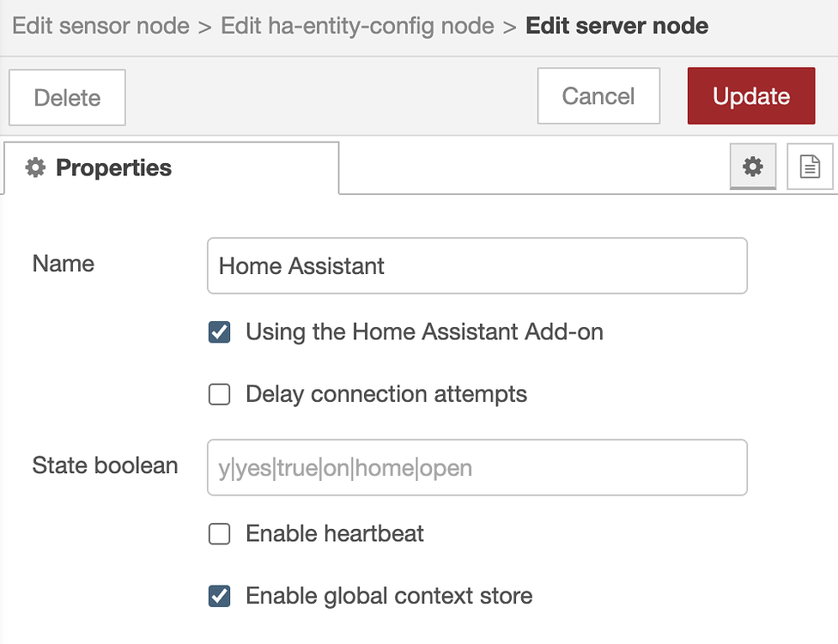This screenshot has width=838, height=644.
Task: Open the node description document icon
Action: (810, 167)
